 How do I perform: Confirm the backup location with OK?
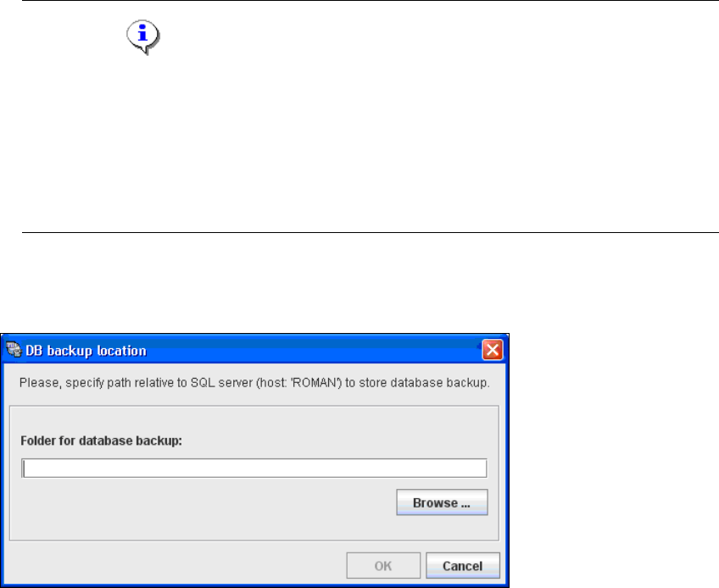pos(383,565)
